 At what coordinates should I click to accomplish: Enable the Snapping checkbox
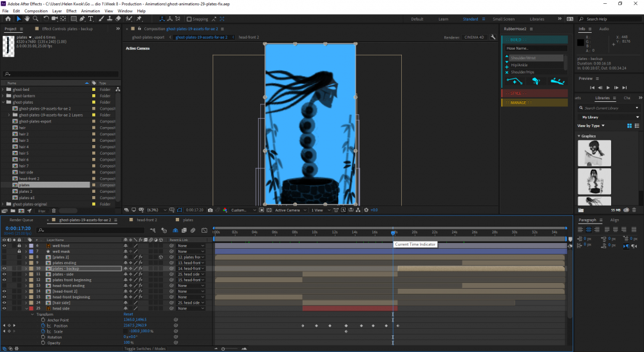point(189,19)
